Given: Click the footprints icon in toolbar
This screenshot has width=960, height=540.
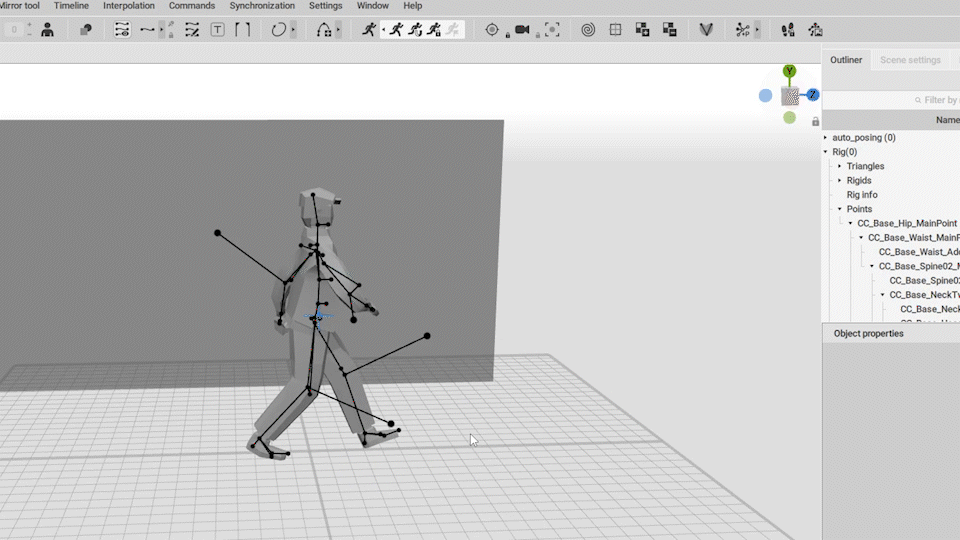Looking at the screenshot, I should tap(788, 29).
